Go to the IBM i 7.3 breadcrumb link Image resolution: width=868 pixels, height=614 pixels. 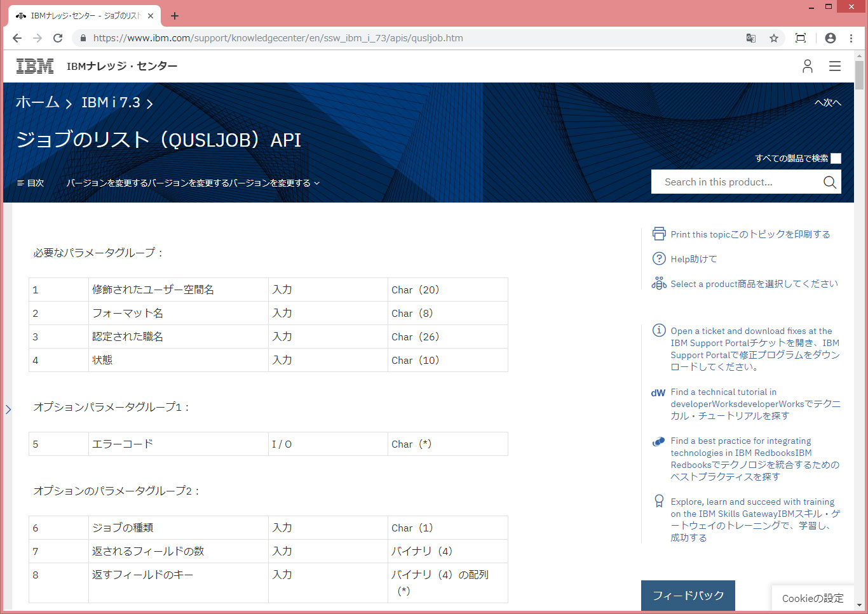111,102
